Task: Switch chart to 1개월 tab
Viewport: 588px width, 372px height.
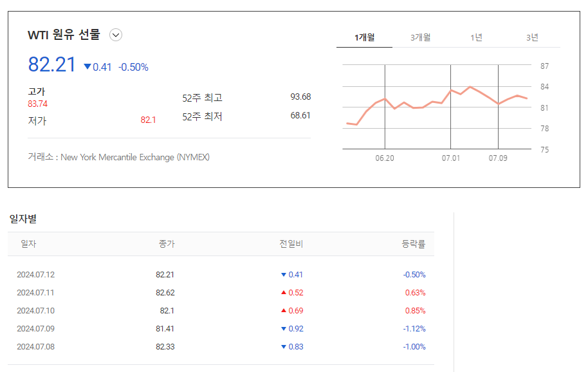Action: (x=365, y=37)
